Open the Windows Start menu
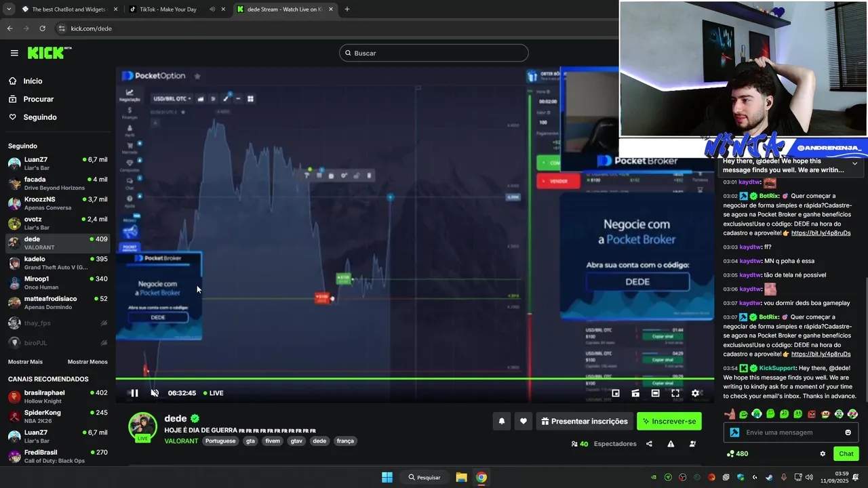 click(387, 477)
